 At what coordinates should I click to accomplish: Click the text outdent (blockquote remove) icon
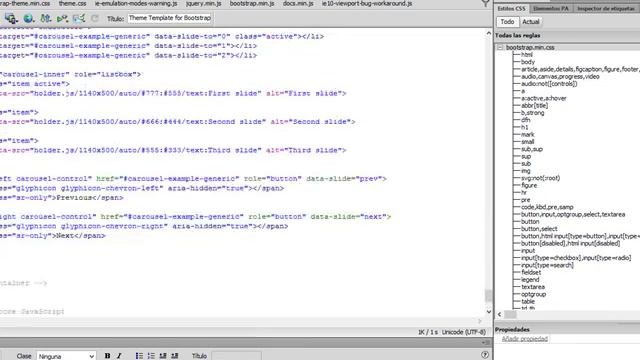point(163,356)
